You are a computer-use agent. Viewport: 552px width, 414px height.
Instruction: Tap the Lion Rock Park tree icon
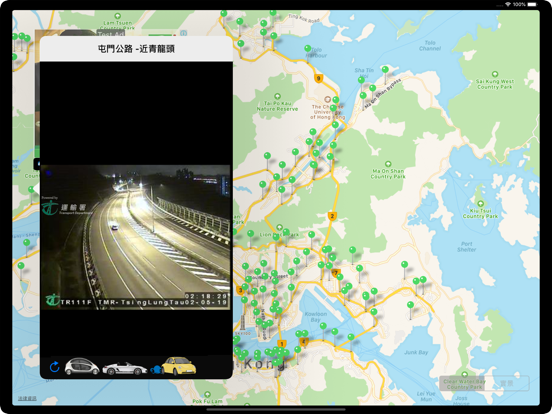point(279,227)
